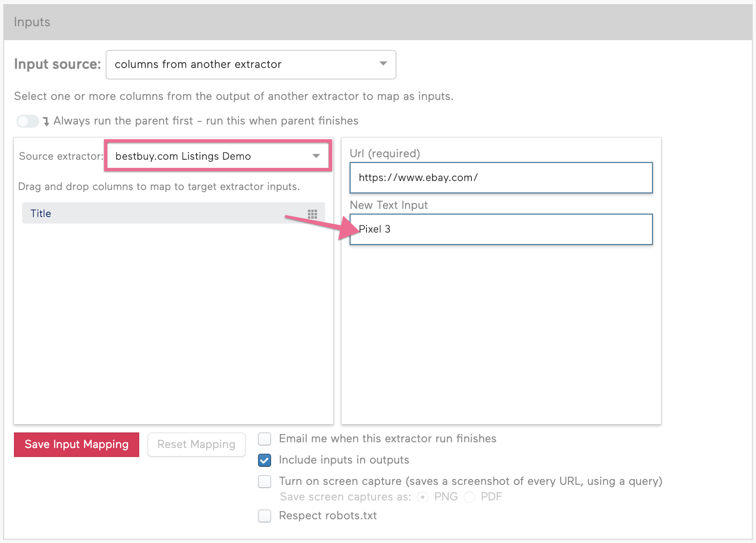The width and height of the screenshot is (756, 543).
Task: Select the PDF save format radio button
Action: [469, 497]
